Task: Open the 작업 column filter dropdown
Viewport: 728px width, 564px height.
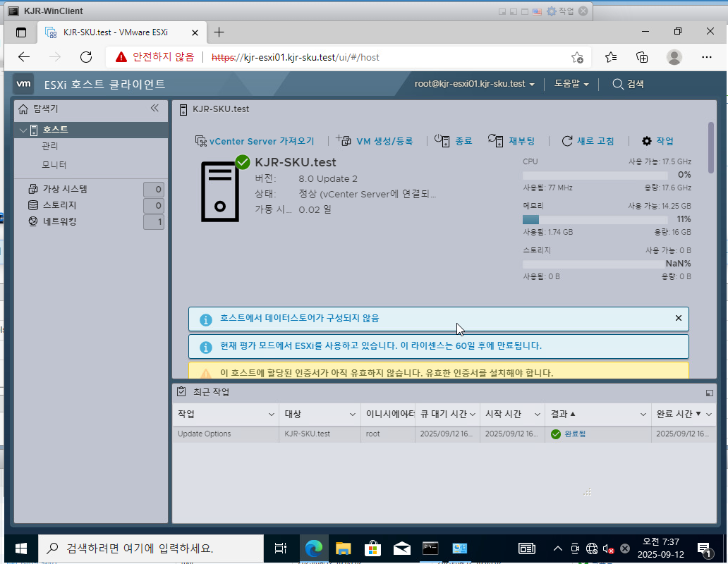Action: 272,415
